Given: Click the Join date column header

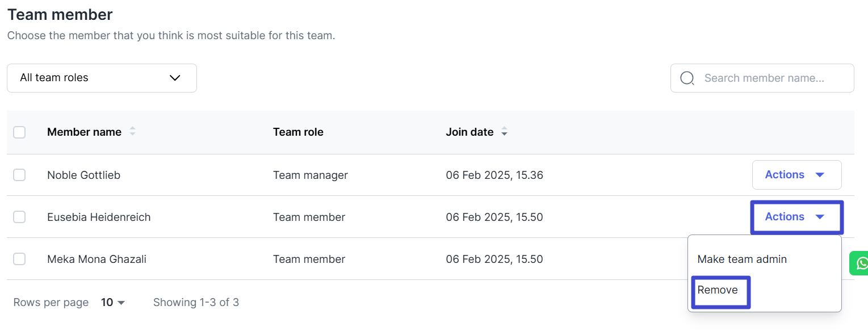Looking at the screenshot, I should click(x=469, y=132).
